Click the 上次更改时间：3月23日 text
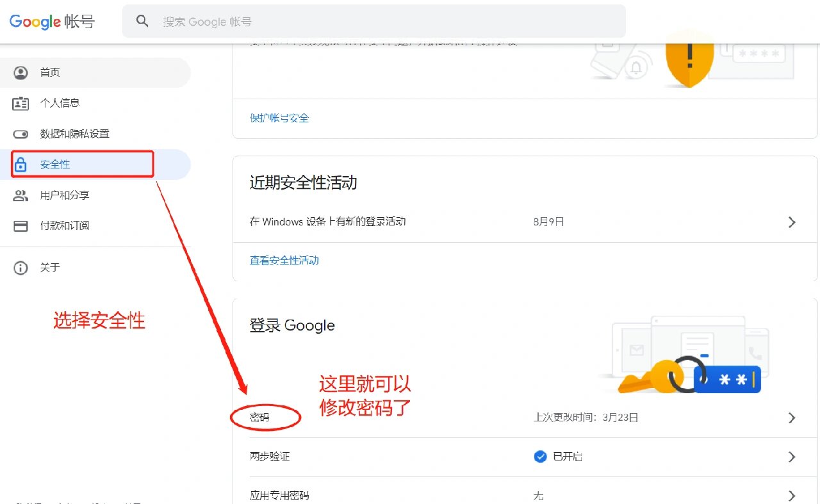820x504 pixels. click(x=586, y=418)
